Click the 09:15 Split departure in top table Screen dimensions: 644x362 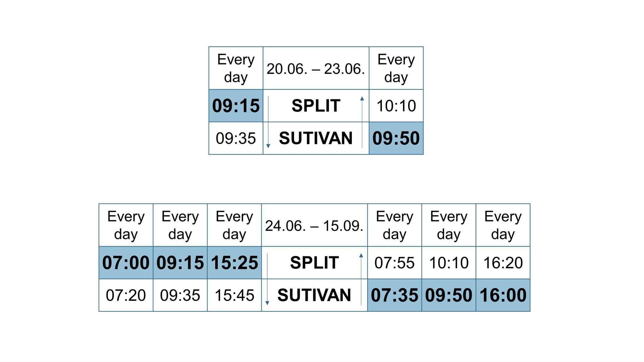click(236, 106)
